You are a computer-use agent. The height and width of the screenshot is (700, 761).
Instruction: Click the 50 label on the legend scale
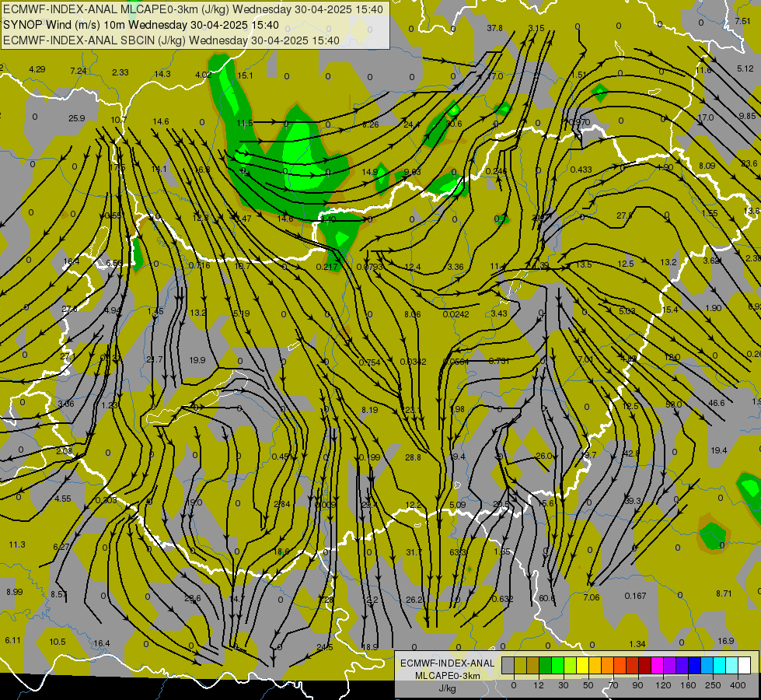click(588, 685)
